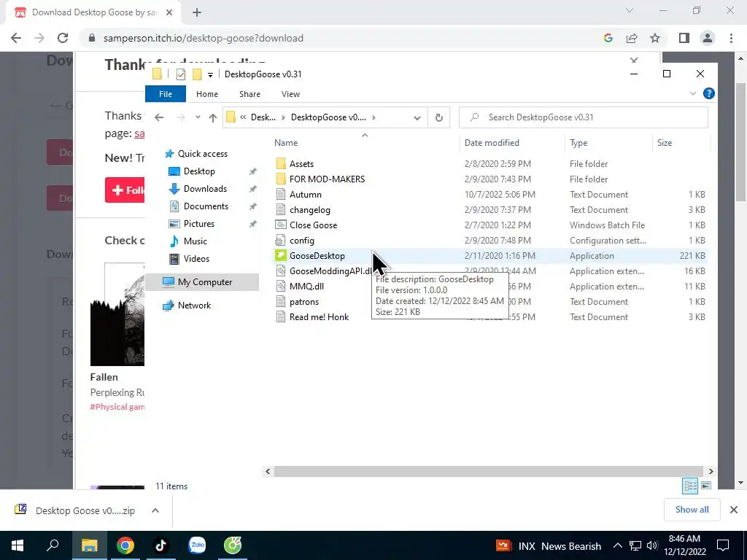This screenshot has height=560, width=747.
Task: Click the Chrome share page icon
Action: (x=632, y=38)
